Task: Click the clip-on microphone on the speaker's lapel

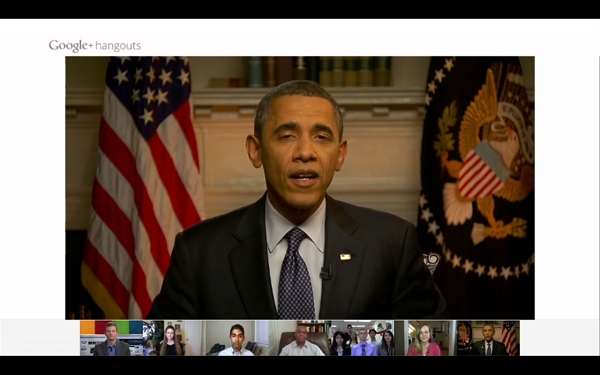Action: [x=326, y=272]
